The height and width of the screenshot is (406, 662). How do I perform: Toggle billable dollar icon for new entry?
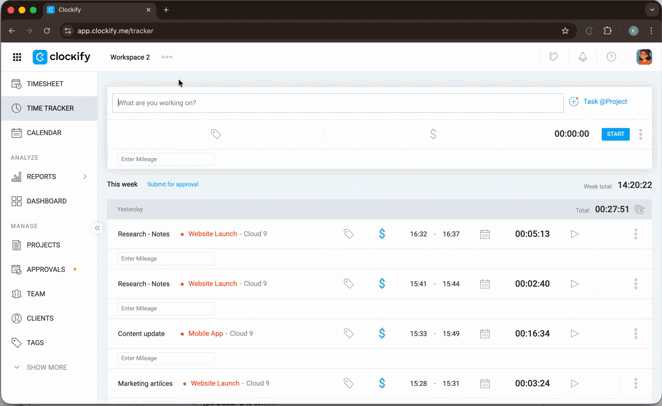[x=432, y=134]
